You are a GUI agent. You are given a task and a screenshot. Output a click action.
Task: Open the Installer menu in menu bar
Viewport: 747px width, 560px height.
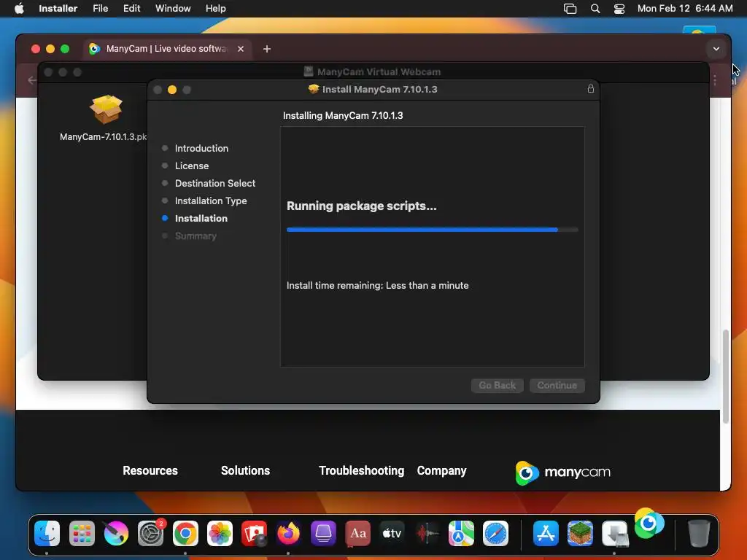(x=58, y=9)
